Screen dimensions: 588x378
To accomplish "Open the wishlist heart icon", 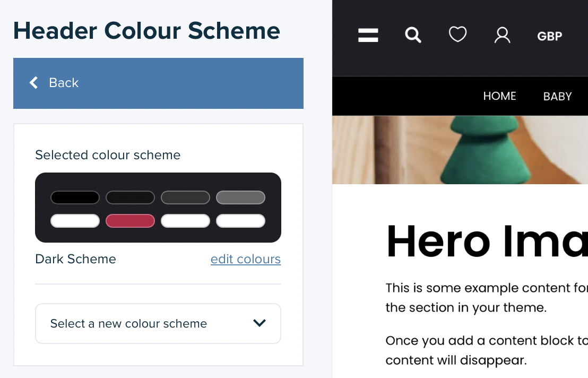I will pos(457,35).
